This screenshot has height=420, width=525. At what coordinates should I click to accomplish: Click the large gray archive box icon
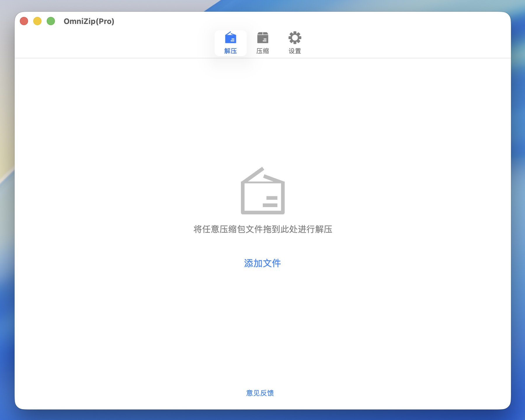click(262, 191)
